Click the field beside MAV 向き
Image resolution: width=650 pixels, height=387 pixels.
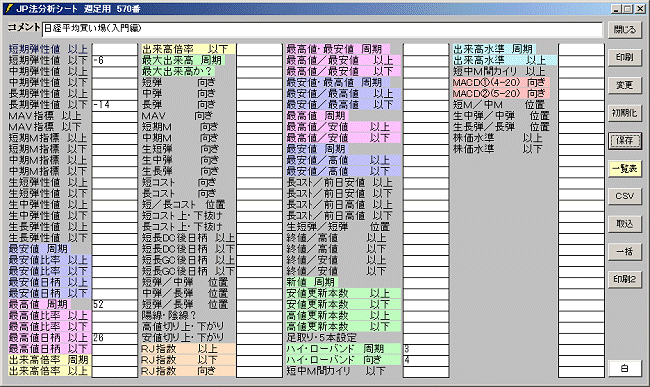click(260, 116)
